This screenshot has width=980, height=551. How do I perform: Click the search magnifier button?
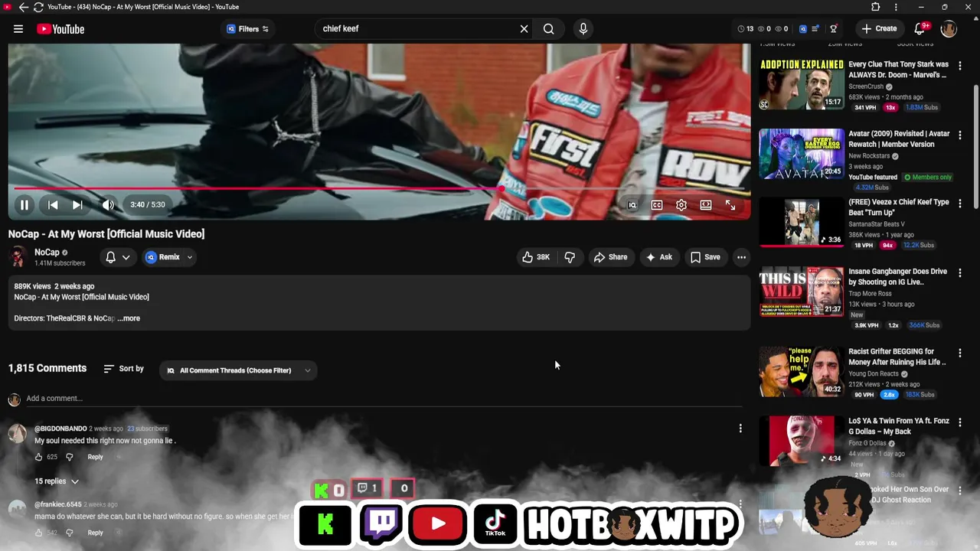coord(548,29)
